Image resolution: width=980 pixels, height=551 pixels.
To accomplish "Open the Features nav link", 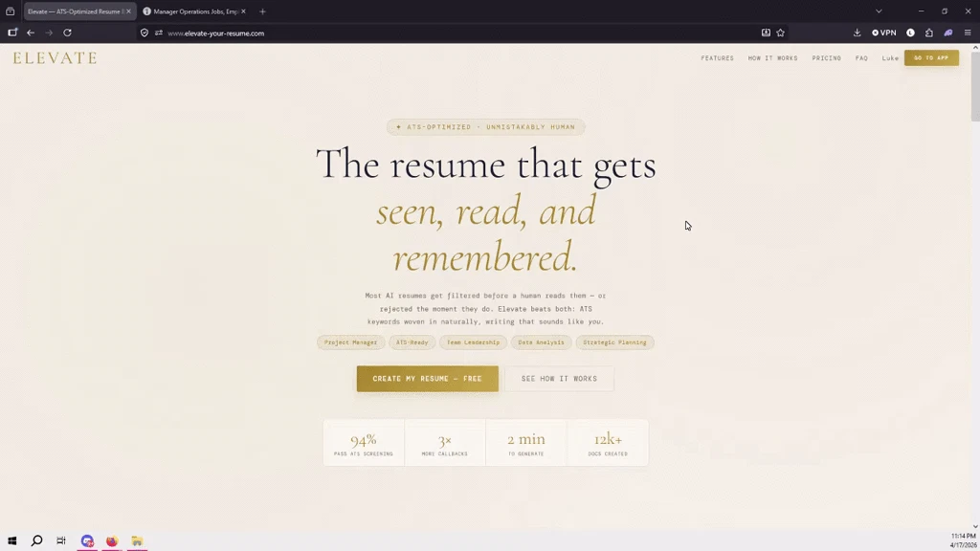I will (717, 58).
